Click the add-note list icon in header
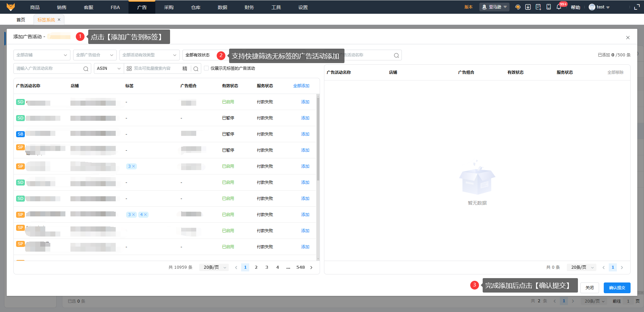 [538, 7]
